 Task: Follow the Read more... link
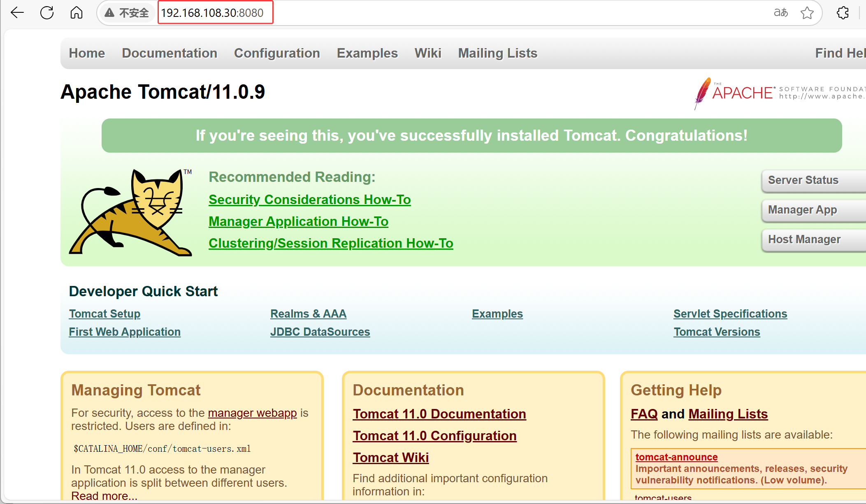pyautogui.click(x=104, y=496)
